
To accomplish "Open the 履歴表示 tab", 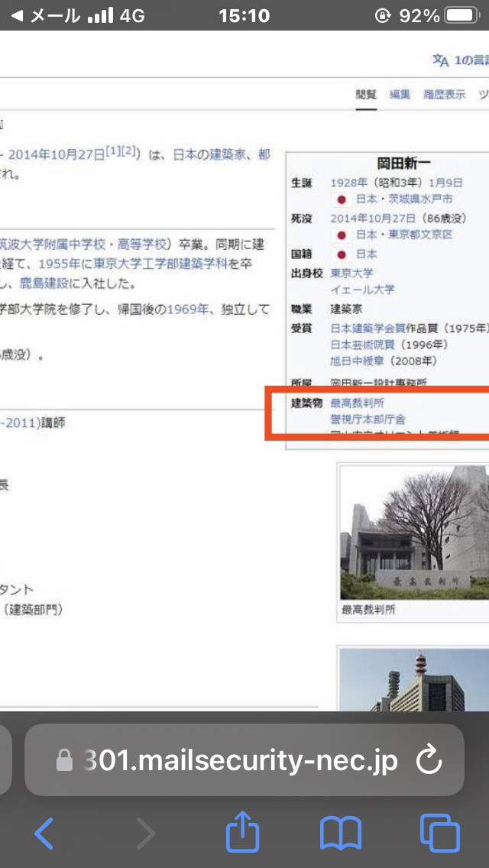I will [x=444, y=94].
